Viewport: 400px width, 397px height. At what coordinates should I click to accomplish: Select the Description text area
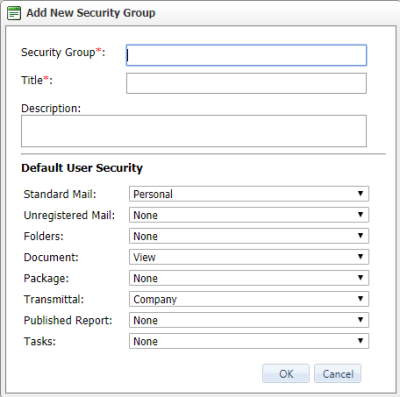tap(194, 131)
